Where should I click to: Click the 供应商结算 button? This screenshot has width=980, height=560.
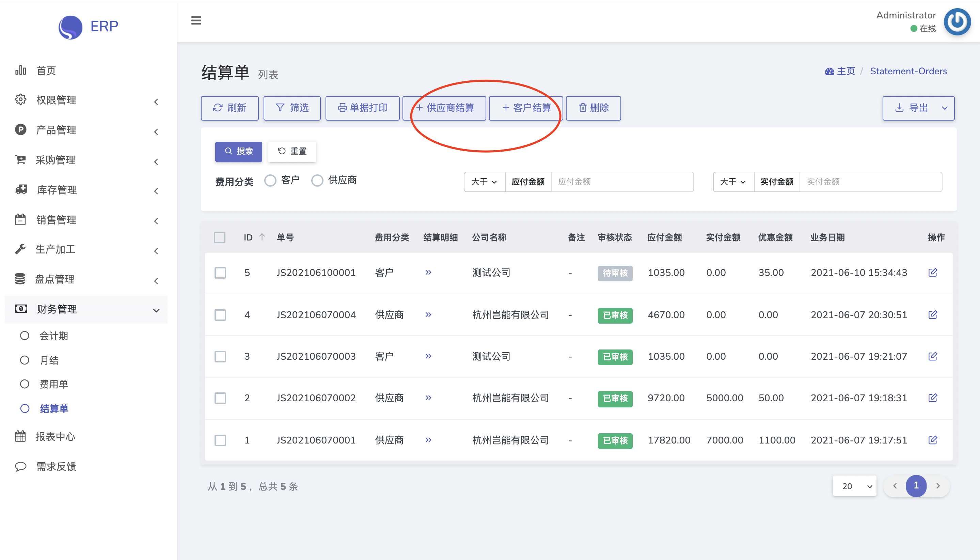point(444,108)
